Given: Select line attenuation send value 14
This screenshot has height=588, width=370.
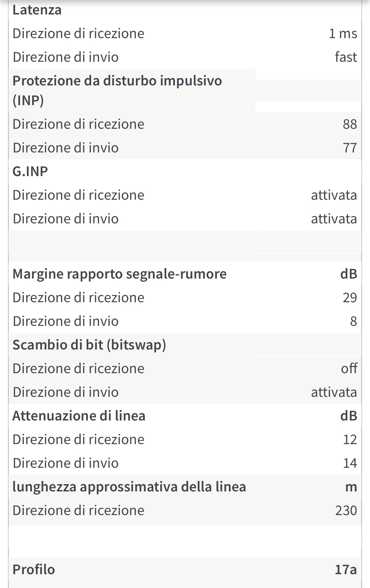Looking at the screenshot, I should [x=350, y=463].
